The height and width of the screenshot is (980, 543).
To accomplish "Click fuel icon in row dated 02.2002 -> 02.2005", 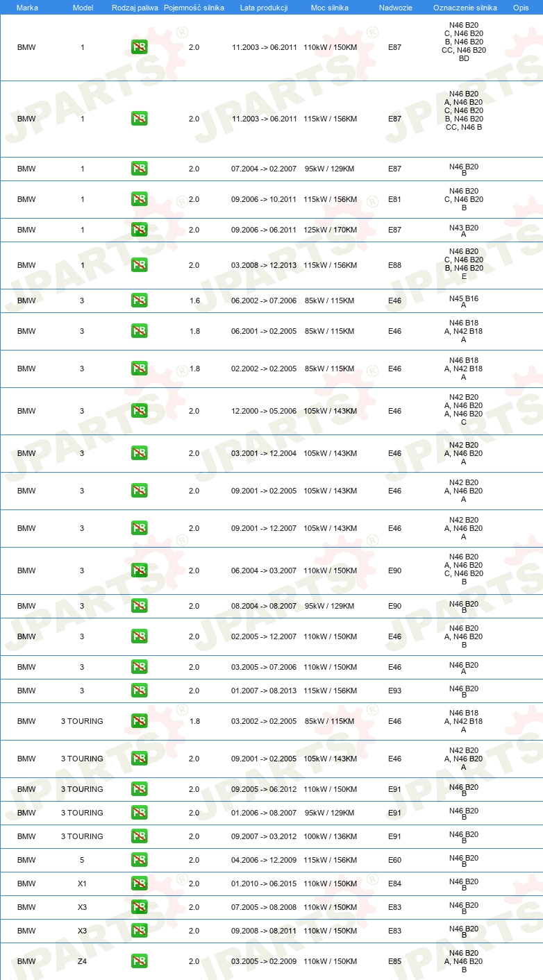I will pyautogui.click(x=140, y=369).
